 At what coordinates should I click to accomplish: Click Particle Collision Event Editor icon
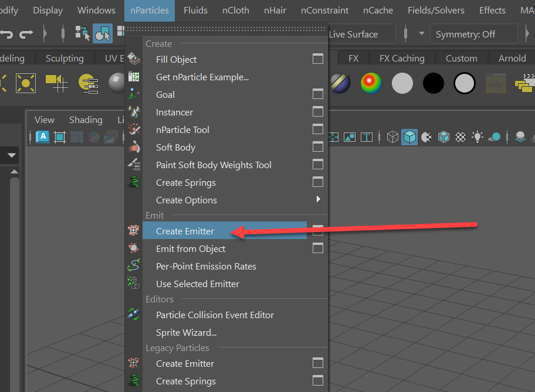(134, 314)
